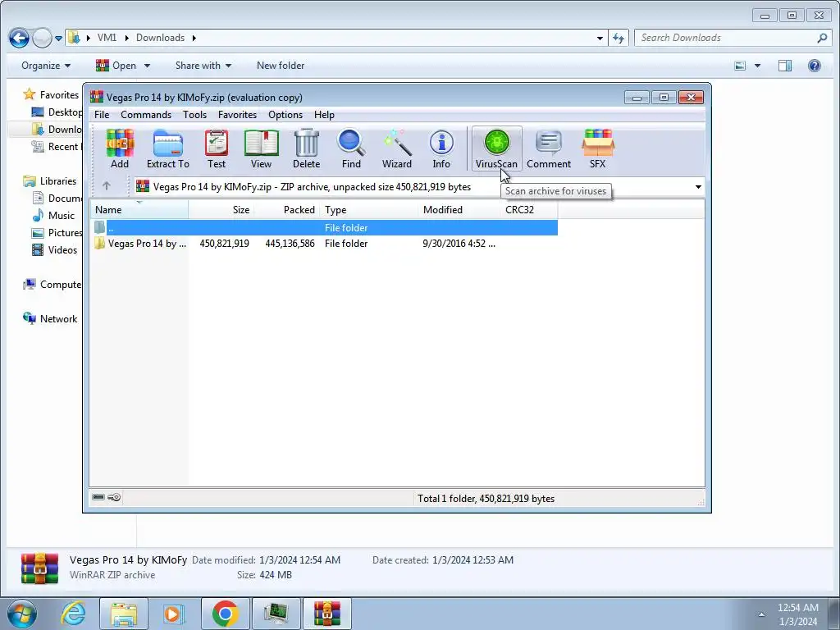
Task: Expand Explorer address bar history dropdown
Action: pyautogui.click(x=600, y=38)
